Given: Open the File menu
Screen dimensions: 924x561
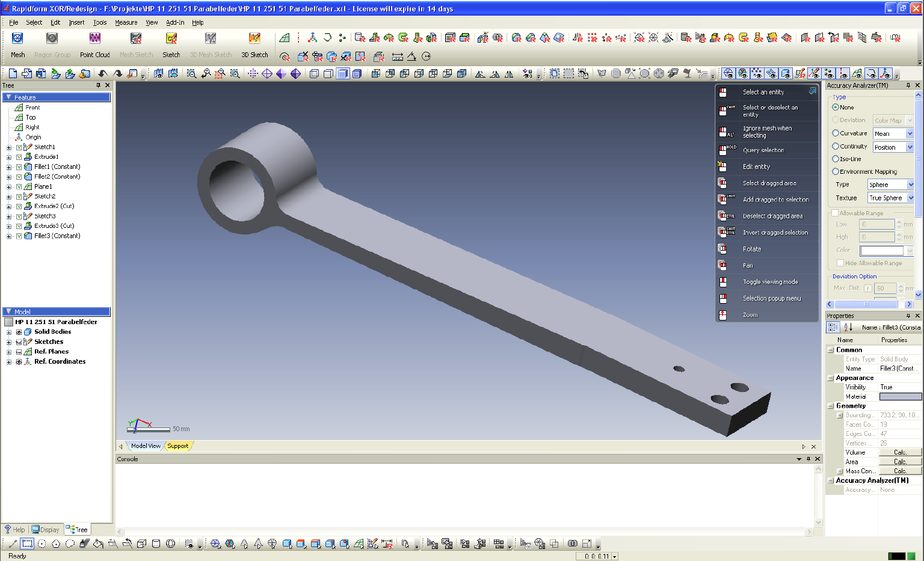Looking at the screenshot, I should pos(13,22).
